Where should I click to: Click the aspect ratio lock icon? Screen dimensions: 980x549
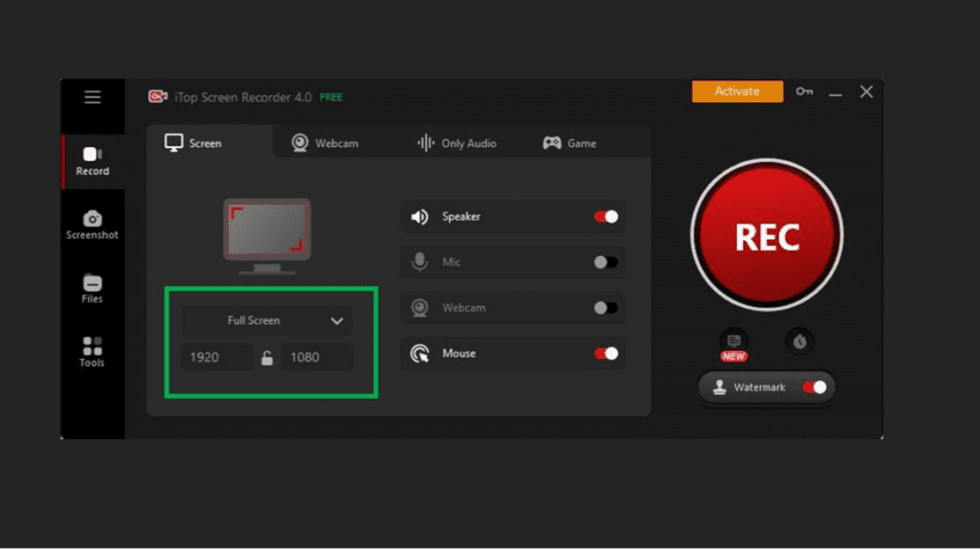[267, 358]
